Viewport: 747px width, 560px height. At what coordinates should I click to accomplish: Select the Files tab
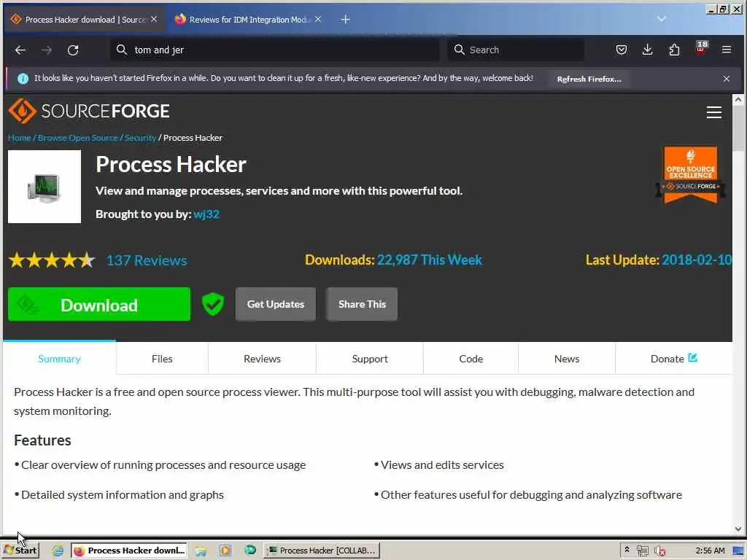pyautogui.click(x=162, y=359)
